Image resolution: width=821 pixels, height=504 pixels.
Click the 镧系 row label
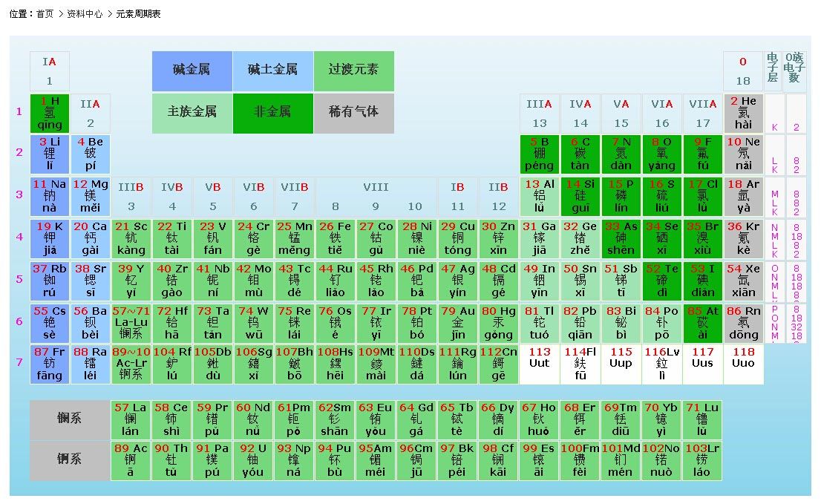pyautogui.click(x=69, y=419)
